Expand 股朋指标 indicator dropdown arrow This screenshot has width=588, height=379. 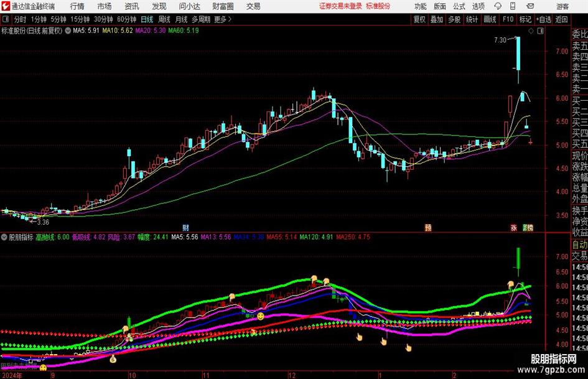point(4,237)
